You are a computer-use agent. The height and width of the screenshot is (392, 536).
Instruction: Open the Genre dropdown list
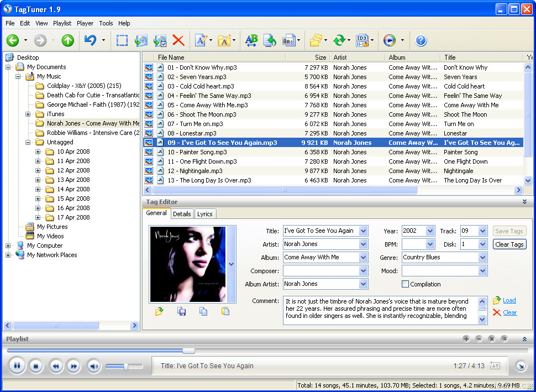pos(483,258)
